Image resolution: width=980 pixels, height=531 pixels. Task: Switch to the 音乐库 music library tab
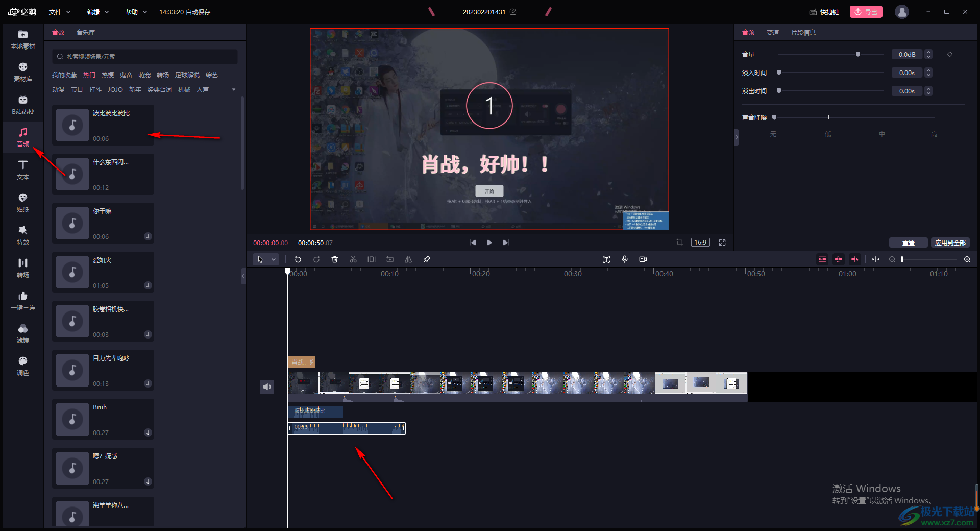pyautogui.click(x=86, y=32)
